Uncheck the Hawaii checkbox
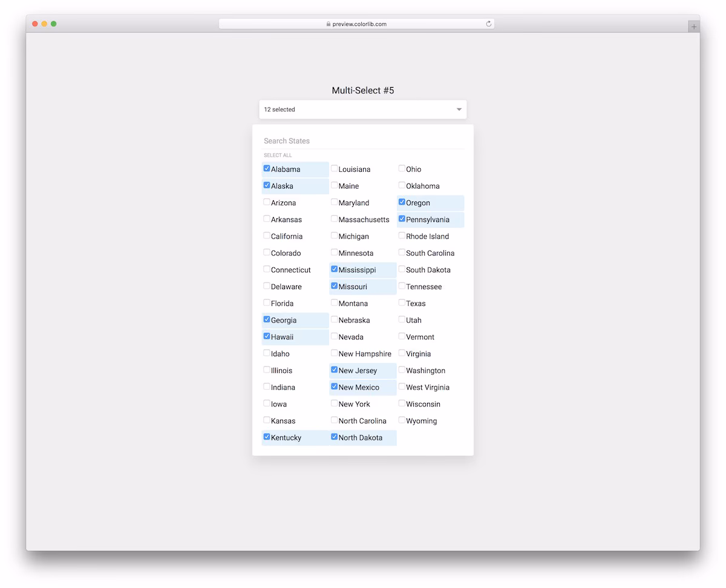 267,336
